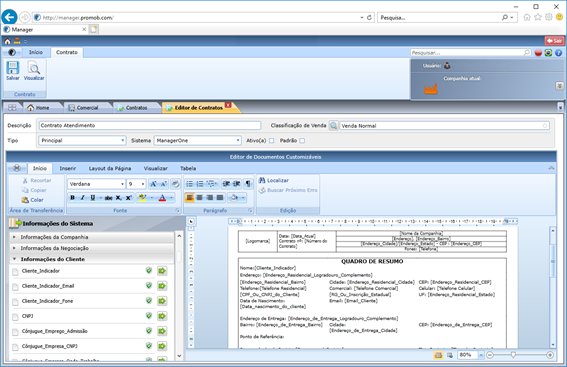This screenshot has width=567, height=367.
Task: Open the editor Visualizar ribbon tab
Action: 155,168
